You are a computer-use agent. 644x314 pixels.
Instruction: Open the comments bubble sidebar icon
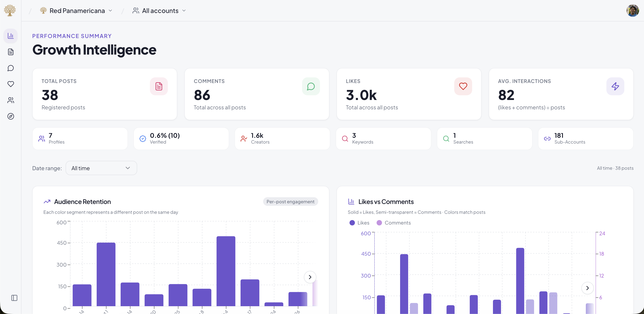(11, 68)
